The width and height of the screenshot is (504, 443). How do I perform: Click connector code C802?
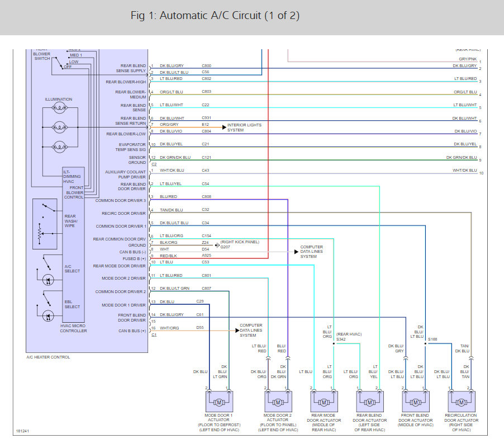206,78
